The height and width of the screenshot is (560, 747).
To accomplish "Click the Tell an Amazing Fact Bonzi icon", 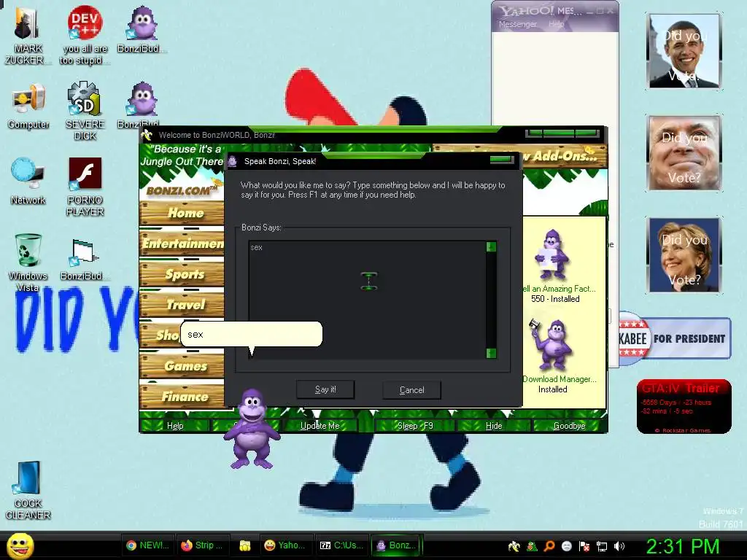I will point(551,254).
